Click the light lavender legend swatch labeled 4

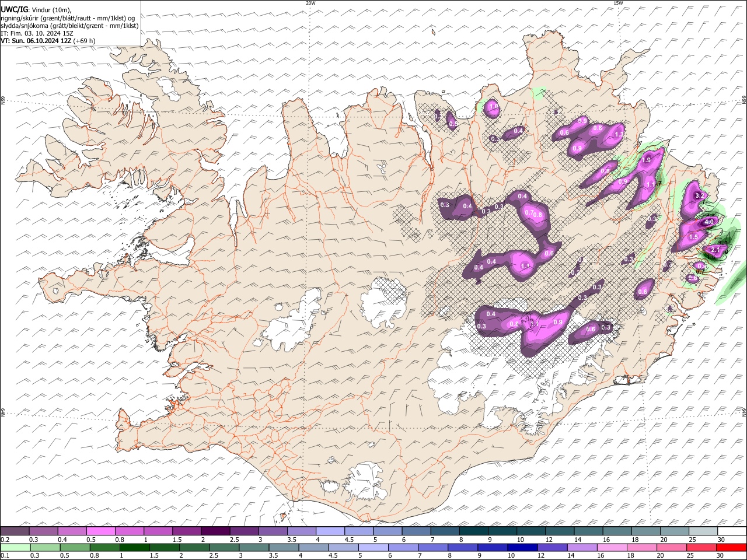click(x=330, y=531)
